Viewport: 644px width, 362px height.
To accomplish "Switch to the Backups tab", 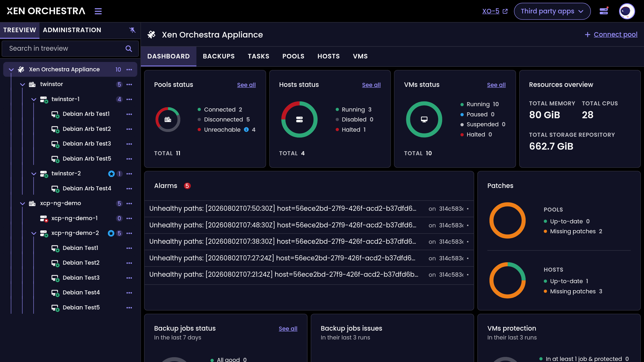I will tap(219, 56).
